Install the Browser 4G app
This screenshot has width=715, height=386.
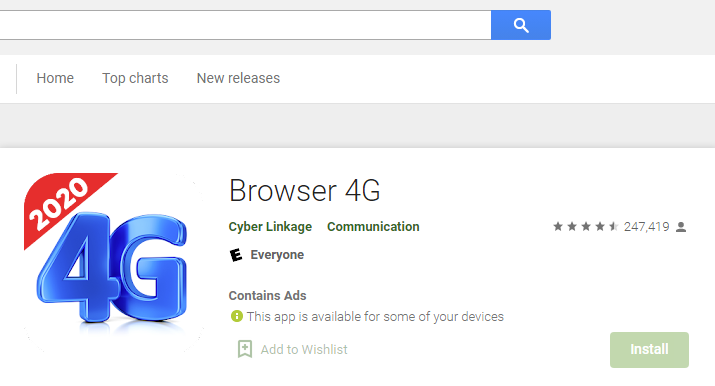[649, 350]
